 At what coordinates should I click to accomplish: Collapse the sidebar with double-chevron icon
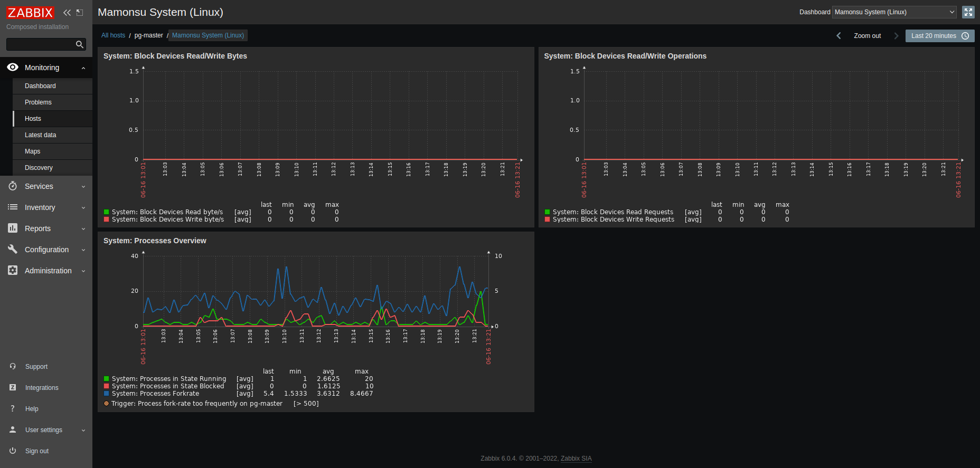pos(67,13)
